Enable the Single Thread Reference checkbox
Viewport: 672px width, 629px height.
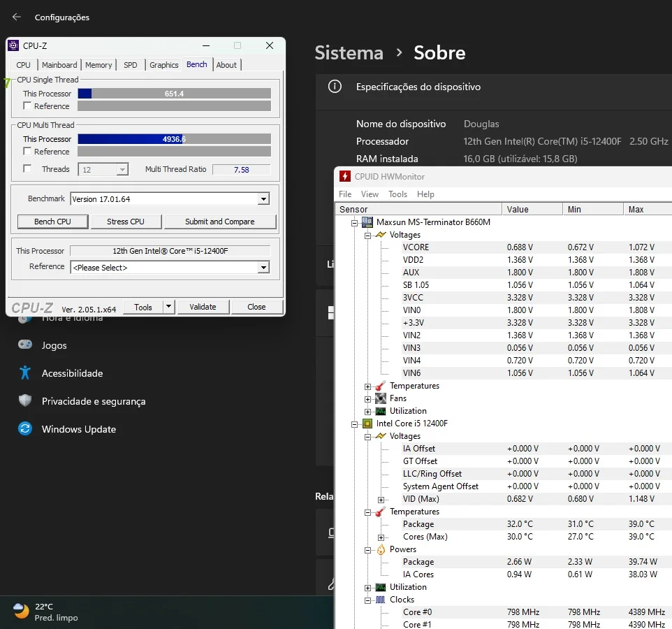tap(27, 106)
